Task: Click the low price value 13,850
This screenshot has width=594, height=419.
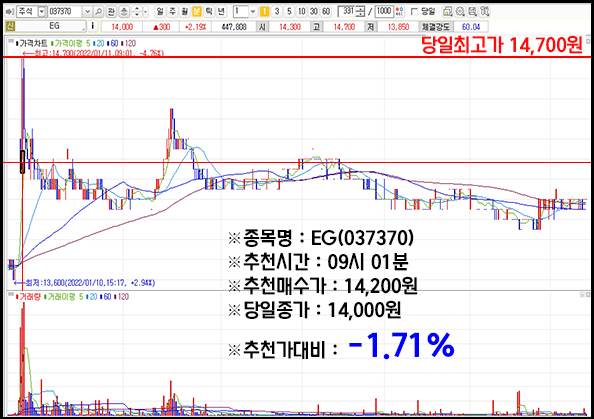Action: (399, 27)
